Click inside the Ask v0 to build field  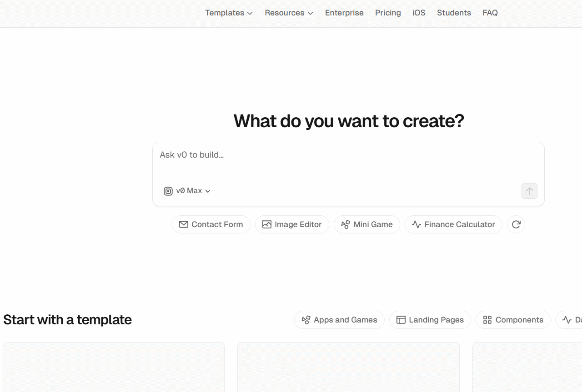tap(318, 155)
